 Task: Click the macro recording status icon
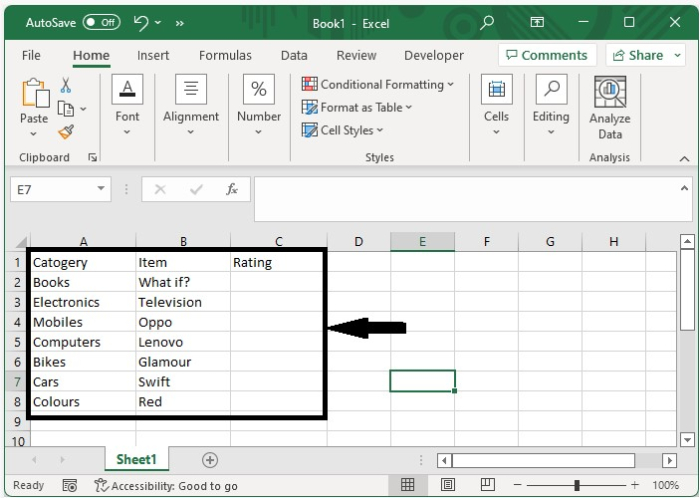pyautogui.click(x=70, y=486)
